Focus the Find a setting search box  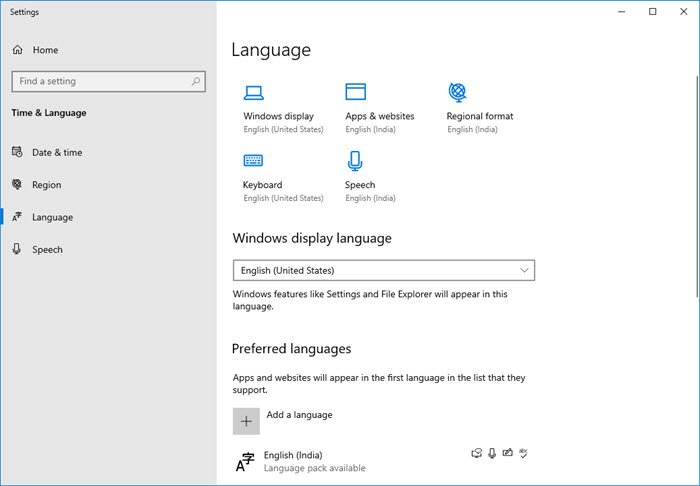(108, 81)
